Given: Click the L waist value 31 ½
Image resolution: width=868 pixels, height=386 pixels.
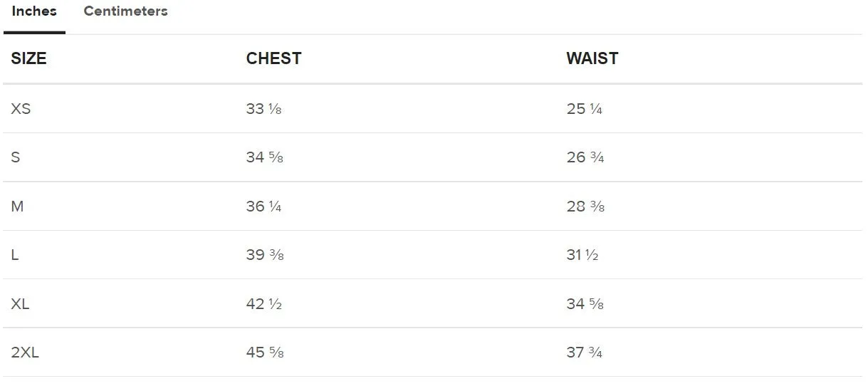Looking at the screenshot, I should tap(582, 255).
